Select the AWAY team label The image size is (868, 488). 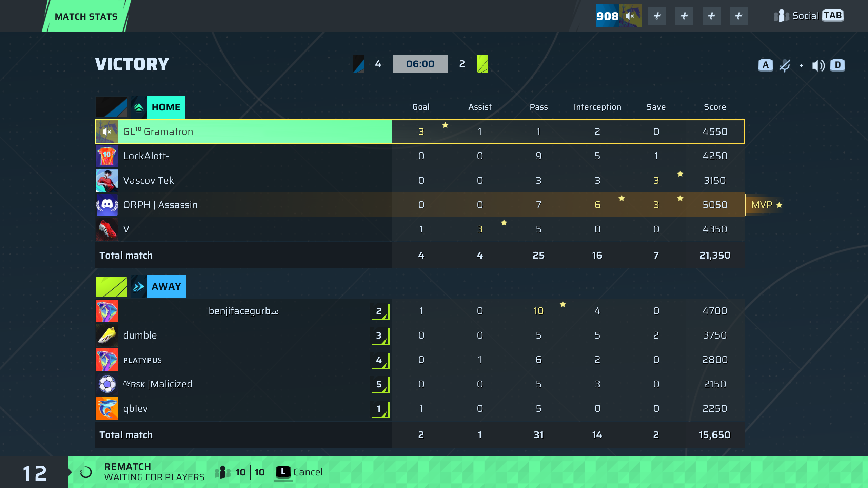coord(166,287)
